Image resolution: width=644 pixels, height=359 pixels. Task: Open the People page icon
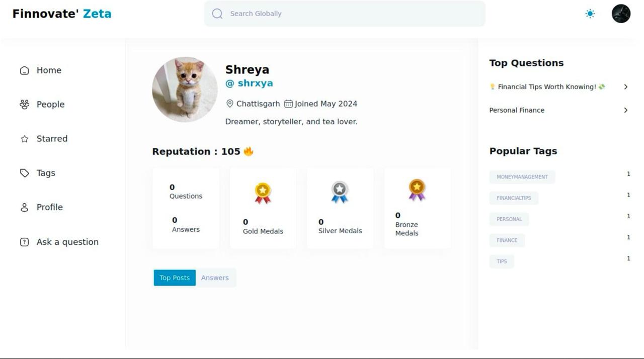(24, 105)
